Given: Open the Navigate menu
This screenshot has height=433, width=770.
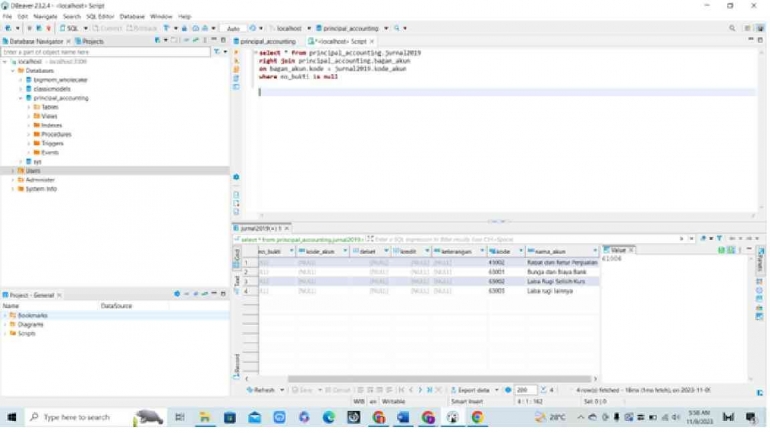Looking at the screenshot, I should (45, 17).
